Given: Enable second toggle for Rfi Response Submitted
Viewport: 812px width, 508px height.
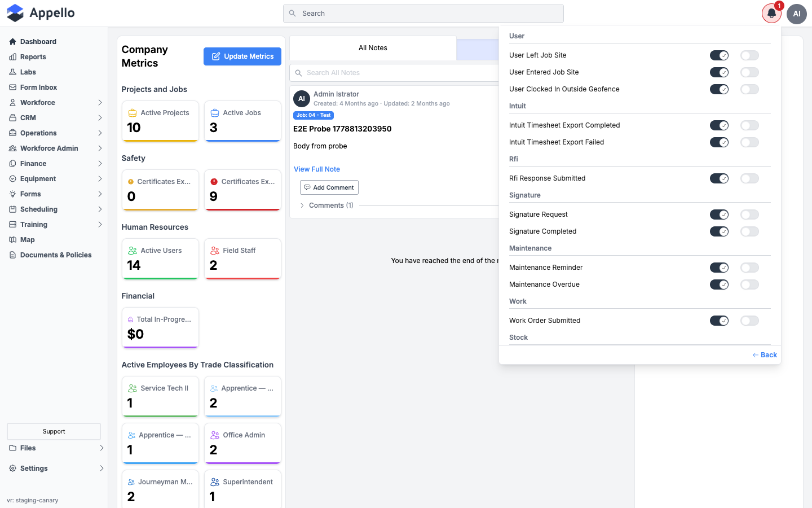Looking at the screenshot, I should (750, 178).
